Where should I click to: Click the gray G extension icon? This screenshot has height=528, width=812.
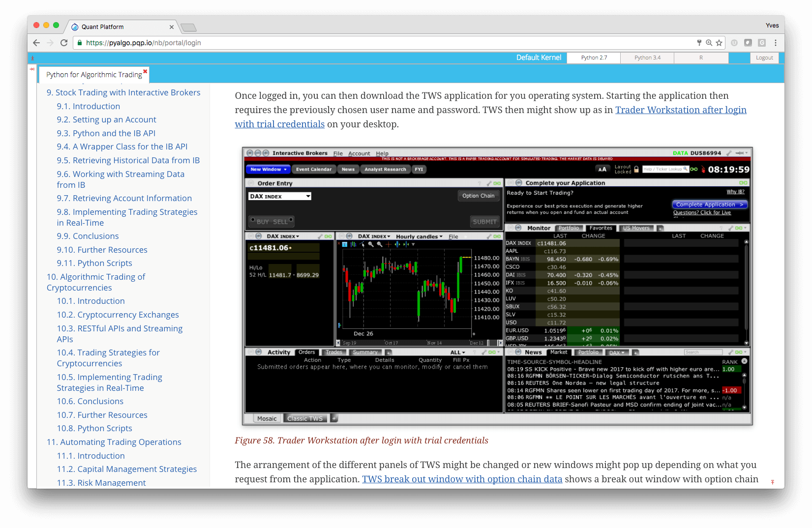(x=762, y=43)
